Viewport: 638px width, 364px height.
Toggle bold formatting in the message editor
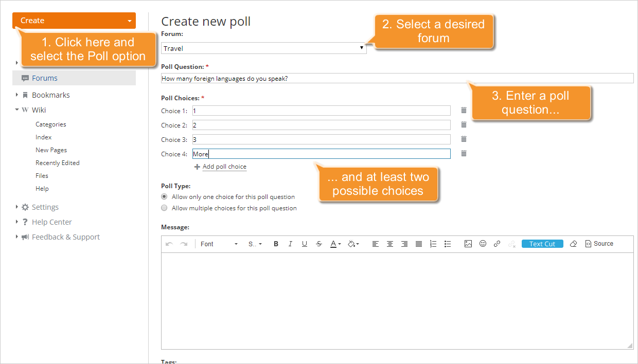pyautogui.click(x=276, y=244)
